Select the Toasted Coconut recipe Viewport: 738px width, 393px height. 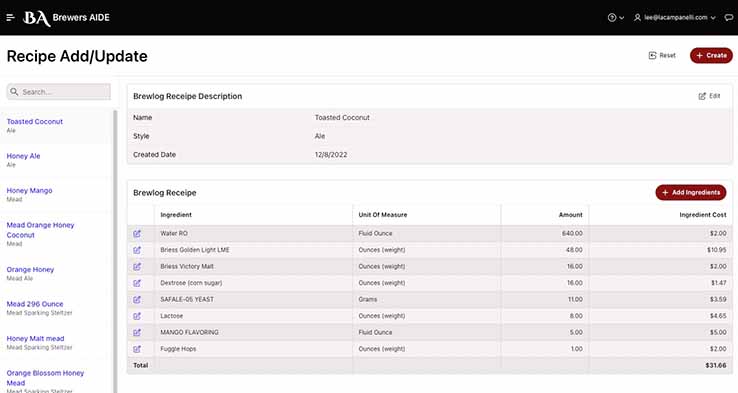coord(35,121)
